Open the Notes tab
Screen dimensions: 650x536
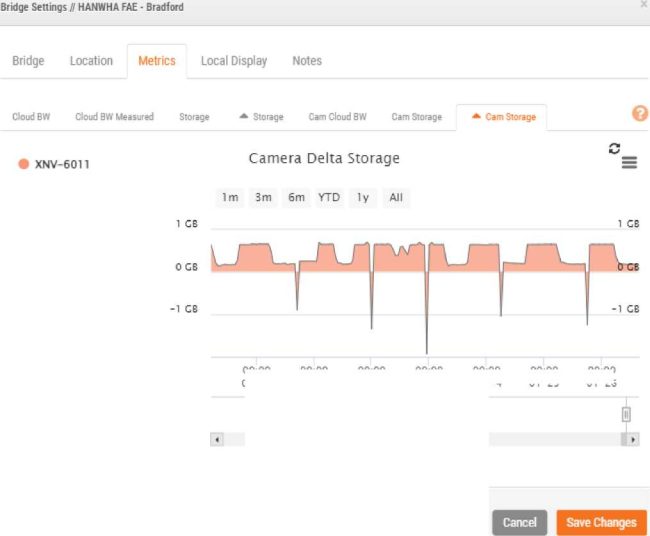(x=307, y=61)
